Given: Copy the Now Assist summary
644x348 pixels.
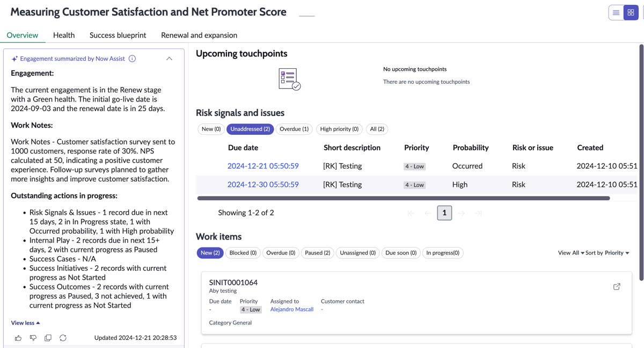Looking at the screenshot, I should coord(48,338).
